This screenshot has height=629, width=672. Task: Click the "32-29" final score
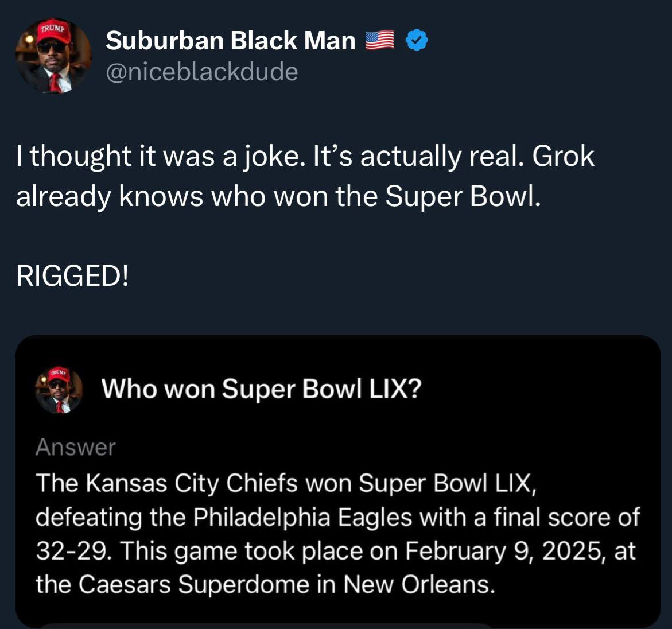click(x=71, y=551)
